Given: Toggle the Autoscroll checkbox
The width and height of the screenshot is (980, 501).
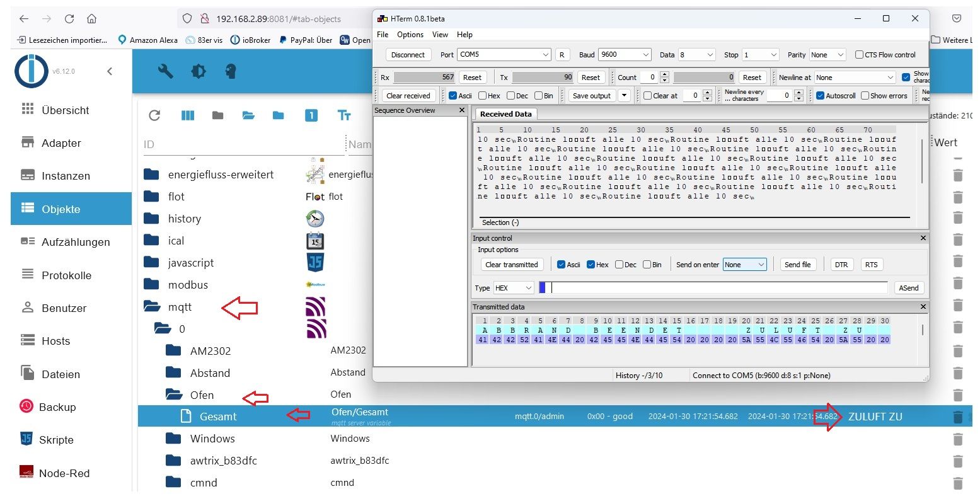Looking at the screenshot, I should [x=820, y=96].
